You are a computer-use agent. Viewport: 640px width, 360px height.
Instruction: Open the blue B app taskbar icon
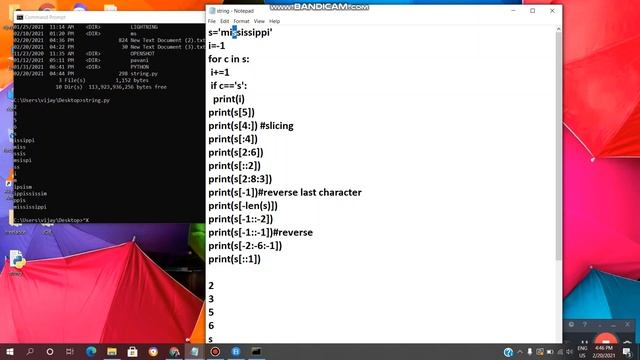click(236, 351)
